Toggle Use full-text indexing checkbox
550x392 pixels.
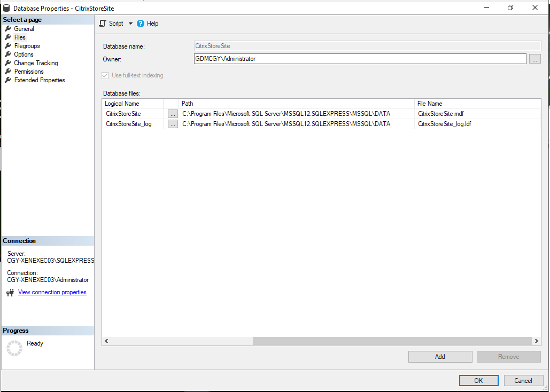[105, 75]
